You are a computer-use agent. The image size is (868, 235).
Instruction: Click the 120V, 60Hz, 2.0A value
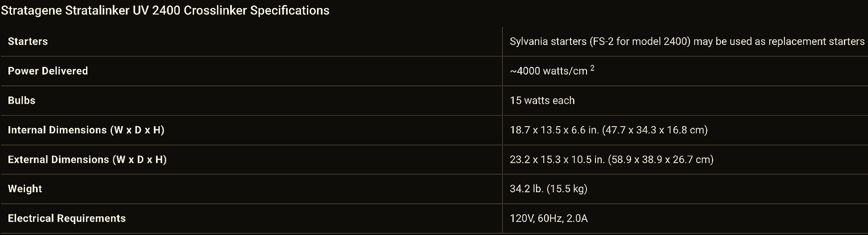(x=549, y=218)
